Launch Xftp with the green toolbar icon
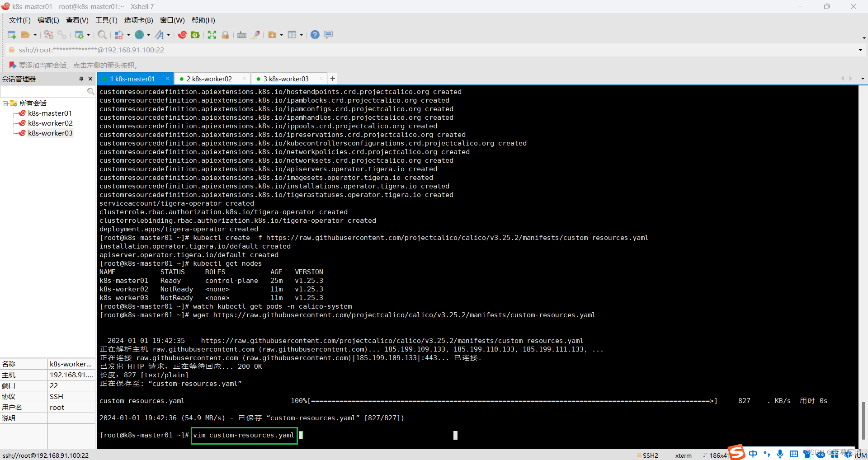868x460 pixels. point(195,35)
